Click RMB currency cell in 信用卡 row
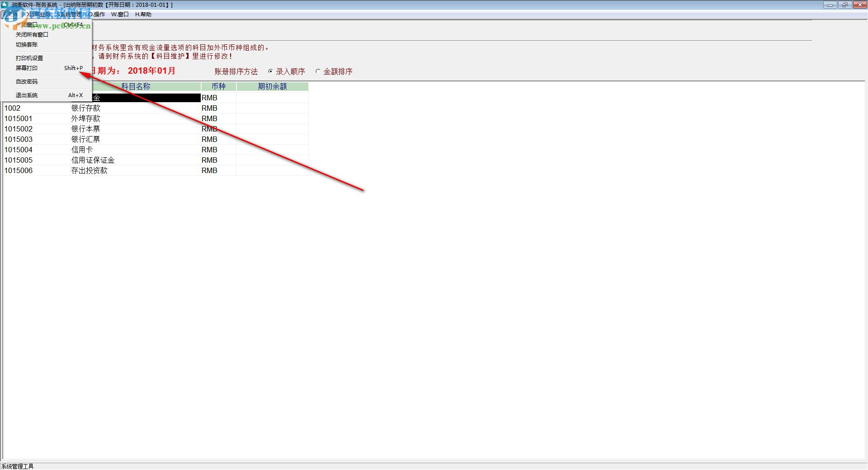Viewport: 868px width, 470px height. click(218, 150)
